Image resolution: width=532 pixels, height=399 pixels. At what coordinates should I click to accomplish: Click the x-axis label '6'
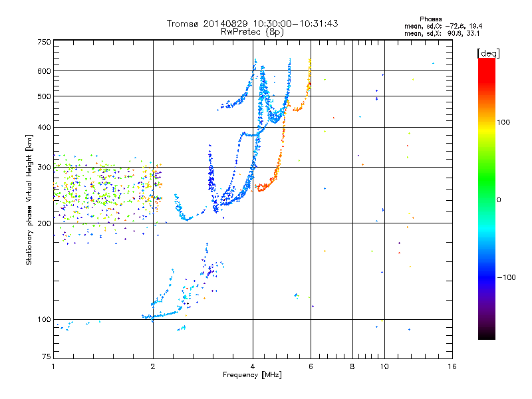[x=311, y=366]
